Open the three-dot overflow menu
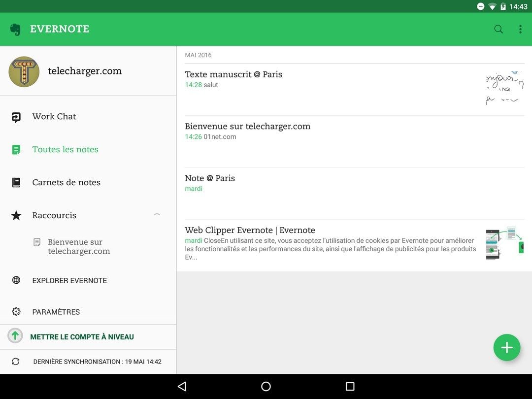The height and width of the screenshot is (399, 532). [x=520, y=29]
